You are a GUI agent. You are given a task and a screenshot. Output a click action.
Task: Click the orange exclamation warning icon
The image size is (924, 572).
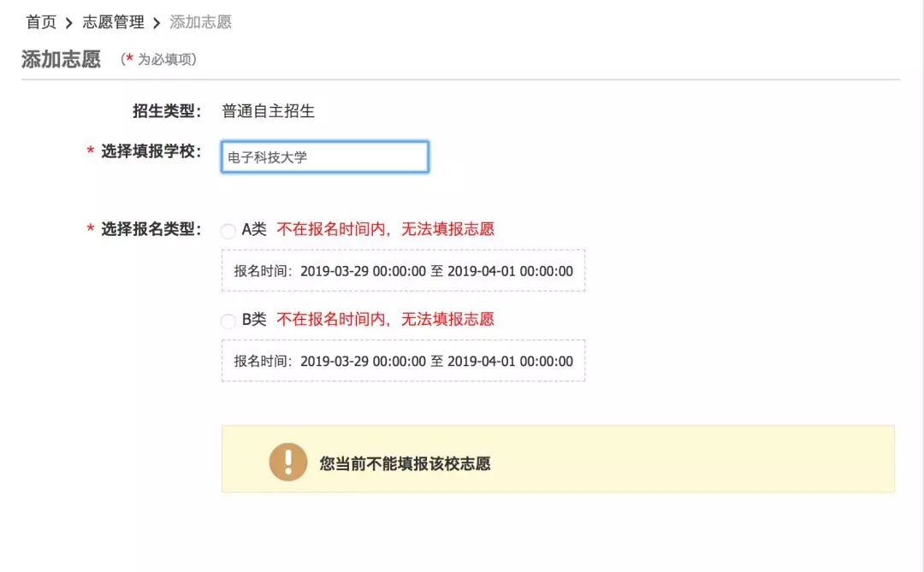(287, 462)
